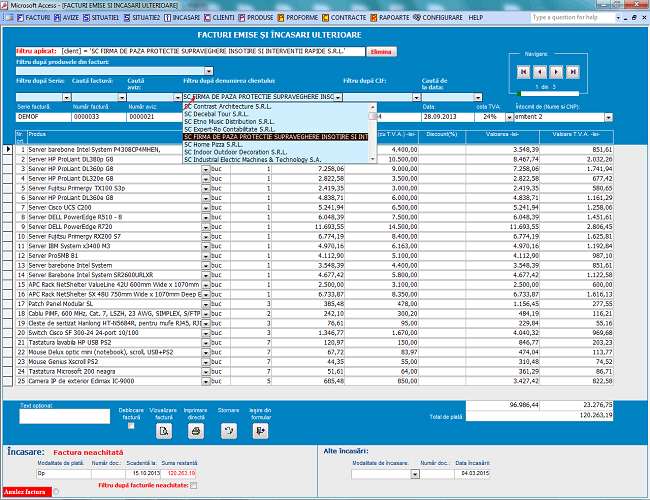Click the Vizualizare factura preview icon
The image size is (650, 500).
pos(164,431)
